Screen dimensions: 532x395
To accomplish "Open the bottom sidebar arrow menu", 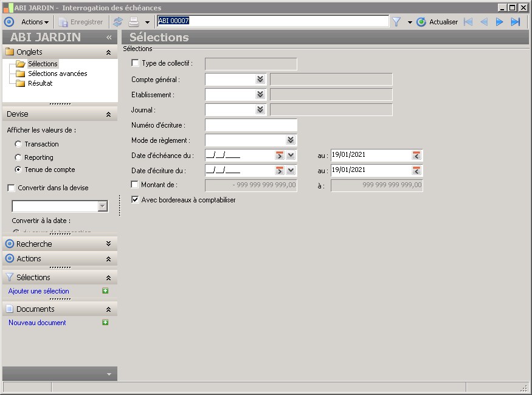I will click(109, 374).
